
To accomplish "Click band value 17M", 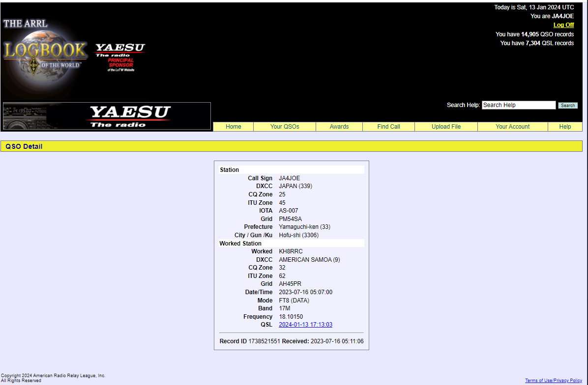I will [285, 308].
